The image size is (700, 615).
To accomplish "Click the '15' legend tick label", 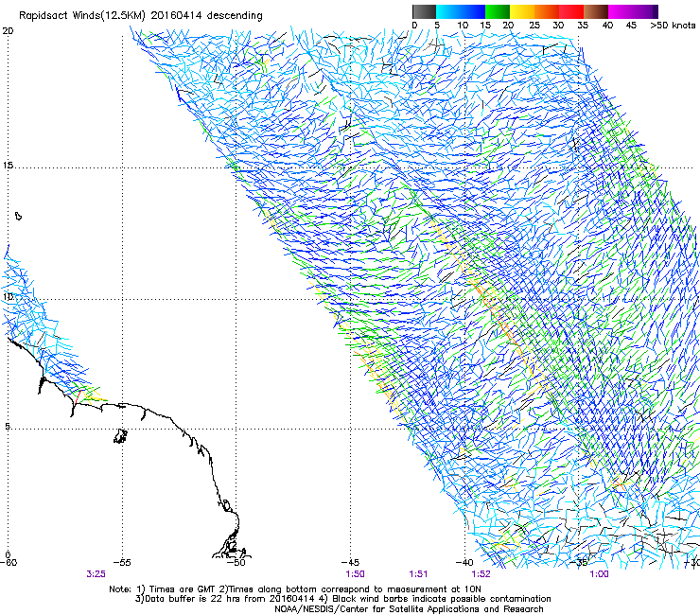I will (x=485, y=26).
